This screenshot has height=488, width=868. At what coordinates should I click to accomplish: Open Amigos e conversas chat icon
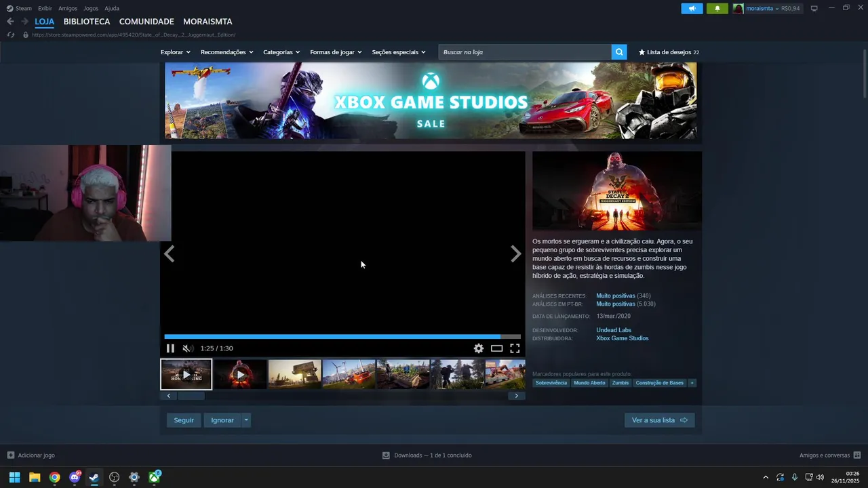[x=857, y=455]
